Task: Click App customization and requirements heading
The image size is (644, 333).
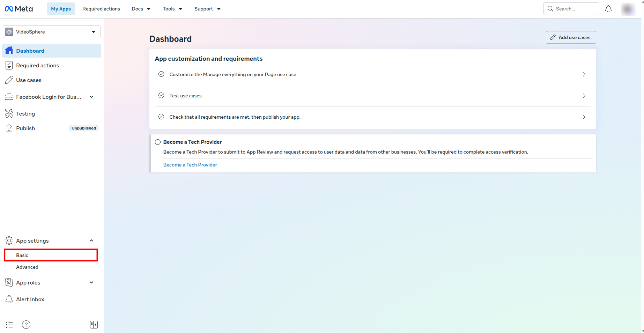Action: (209, 59)
